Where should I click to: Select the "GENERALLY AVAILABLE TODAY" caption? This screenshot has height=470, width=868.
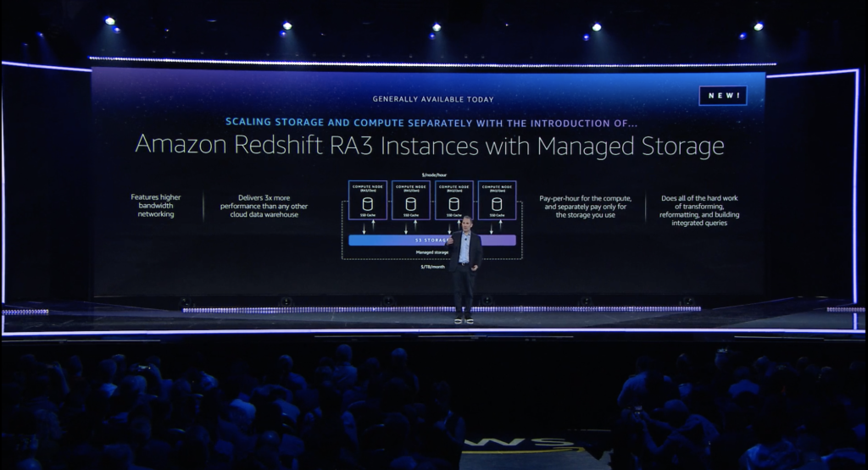coord(433,100)
